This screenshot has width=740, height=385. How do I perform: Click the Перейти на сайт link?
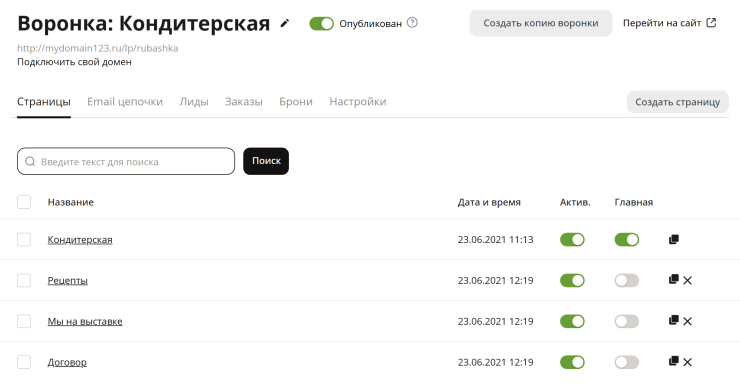[662, 23]
